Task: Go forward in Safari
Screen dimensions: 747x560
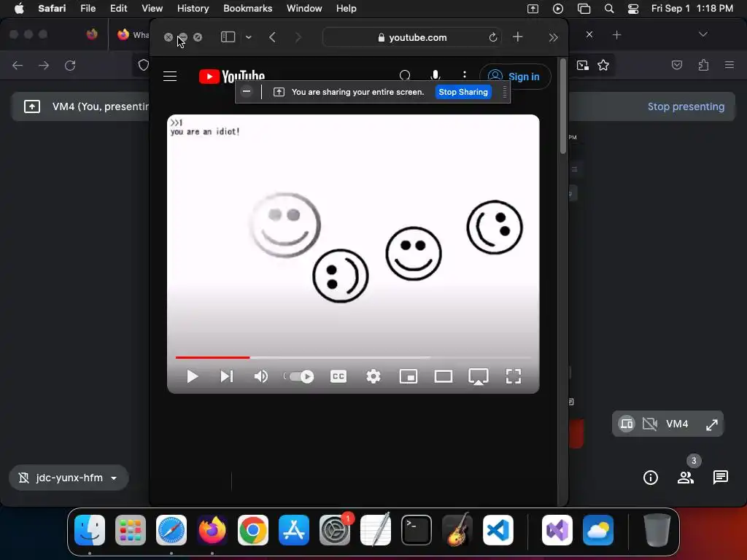Action: [298, 37]
